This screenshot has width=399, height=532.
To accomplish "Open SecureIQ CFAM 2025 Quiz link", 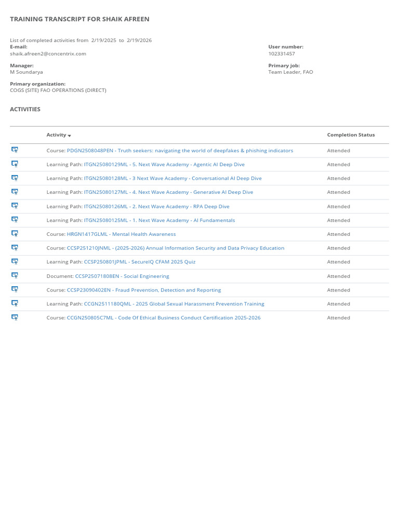I will [140, 262].
